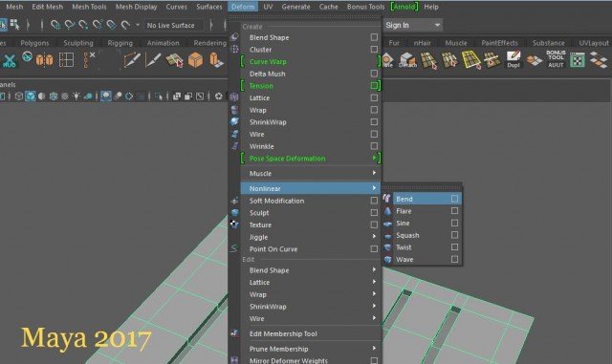Expand the Muscle submenu
This screenshot has width=612, height=364.
pyautogui.click(x=374, y=172)
